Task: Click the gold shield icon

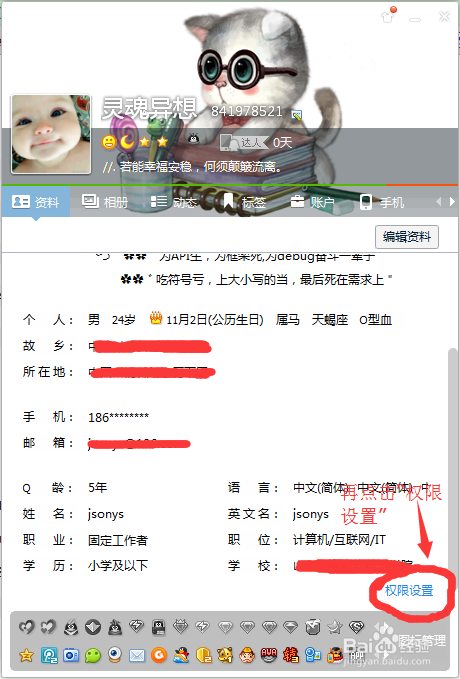Action: (x=203, y=655)
